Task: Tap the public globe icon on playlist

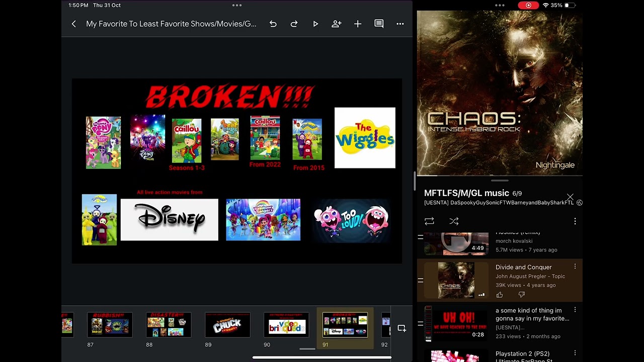Action: pyautogui.click(x=580, y=203)
